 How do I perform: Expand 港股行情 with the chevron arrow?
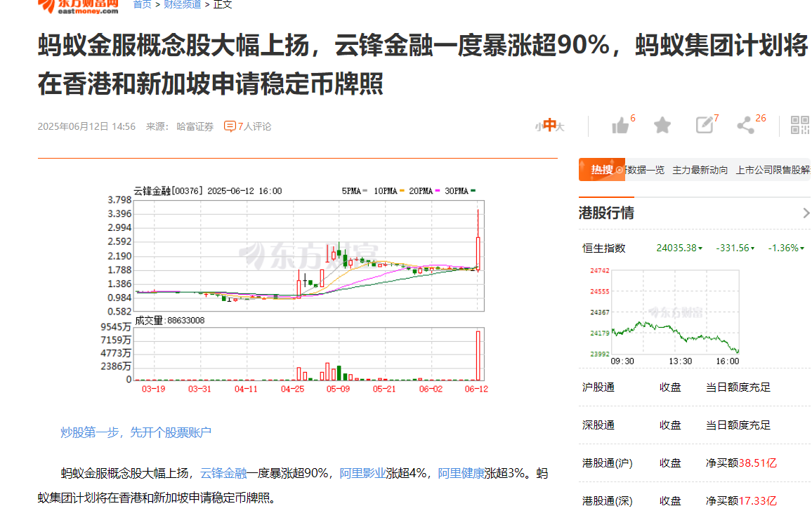pos(806,213)
